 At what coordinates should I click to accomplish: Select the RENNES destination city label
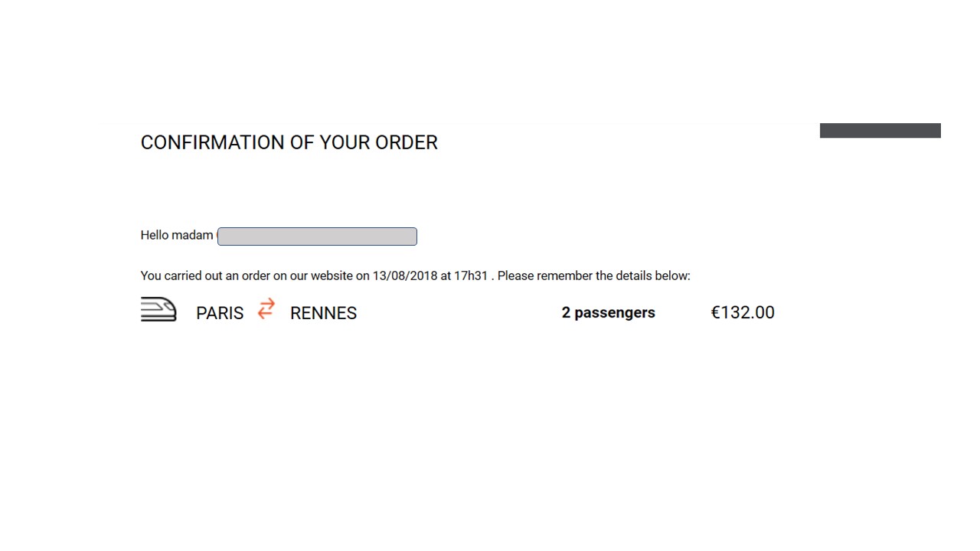[x=323, y=313]
